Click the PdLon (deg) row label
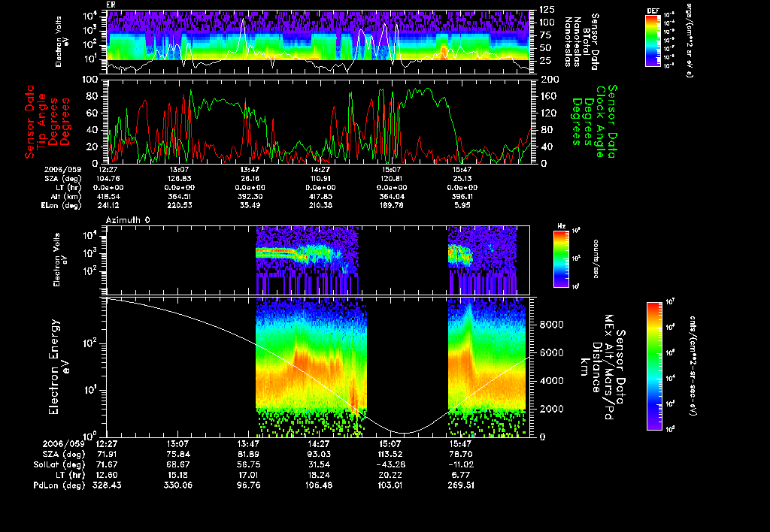The width and height of the screenshot is (770, 532). click(x=59, y=485)
